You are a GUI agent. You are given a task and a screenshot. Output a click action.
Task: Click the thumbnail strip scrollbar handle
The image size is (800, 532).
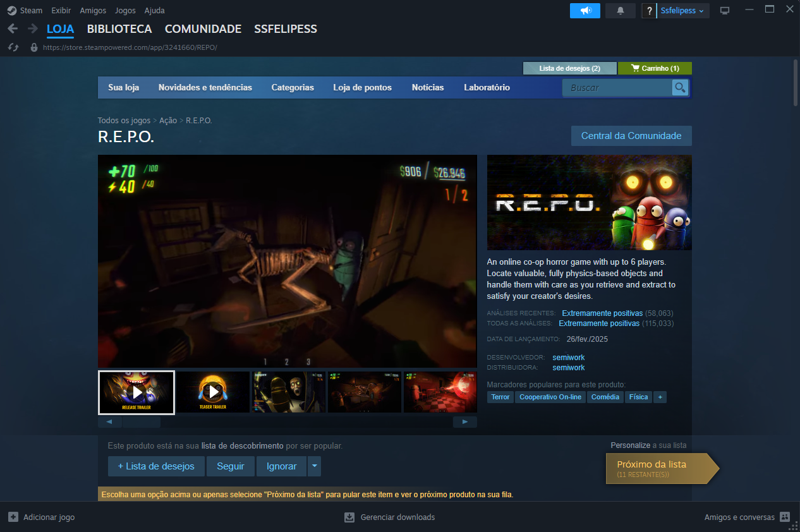pos(142,421)
